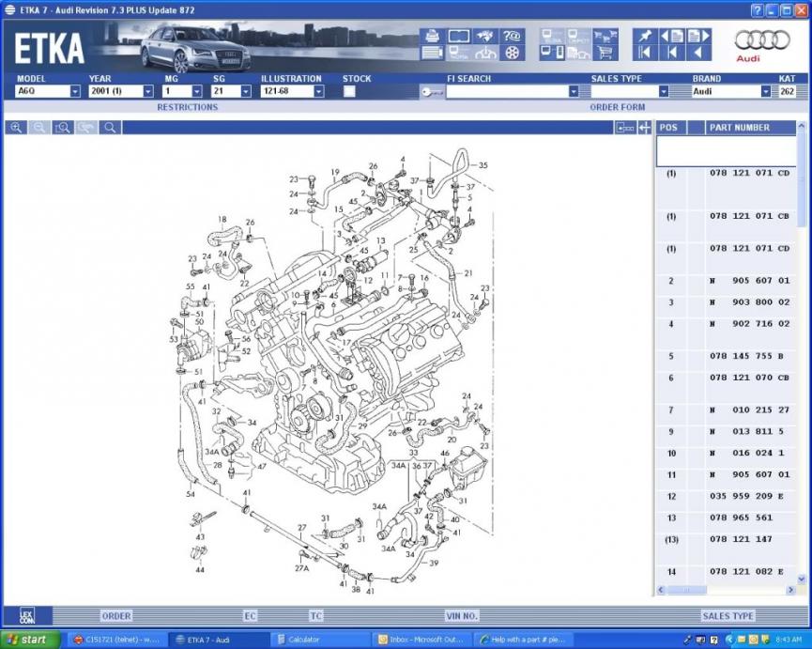Screen dimensions: 812x649
Task: Click the film reel icon
Action: pos(512,53)
